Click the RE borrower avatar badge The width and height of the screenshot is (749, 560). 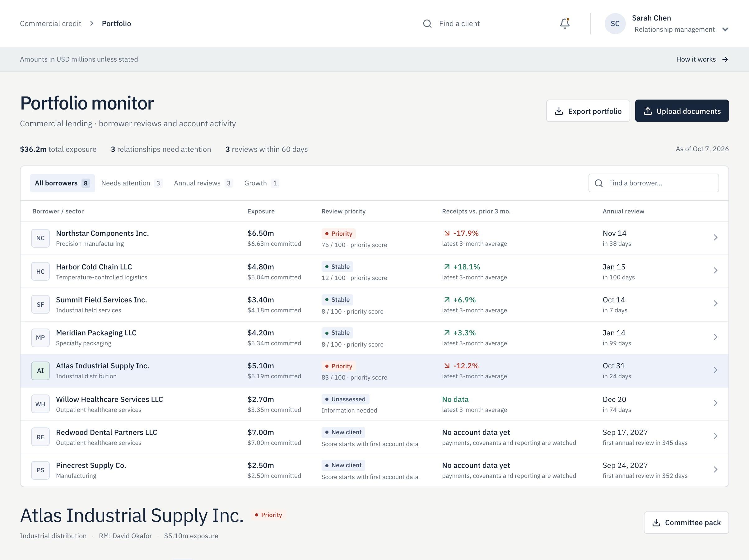tap(40, 437)
